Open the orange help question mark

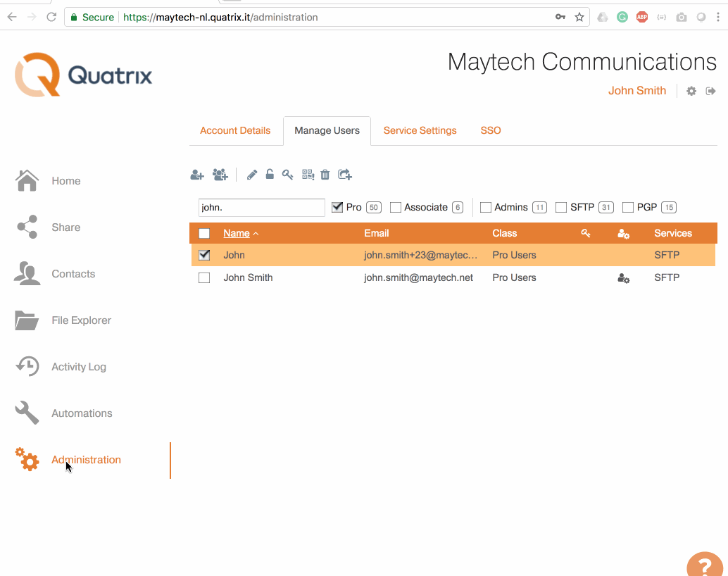click(705, 565)
